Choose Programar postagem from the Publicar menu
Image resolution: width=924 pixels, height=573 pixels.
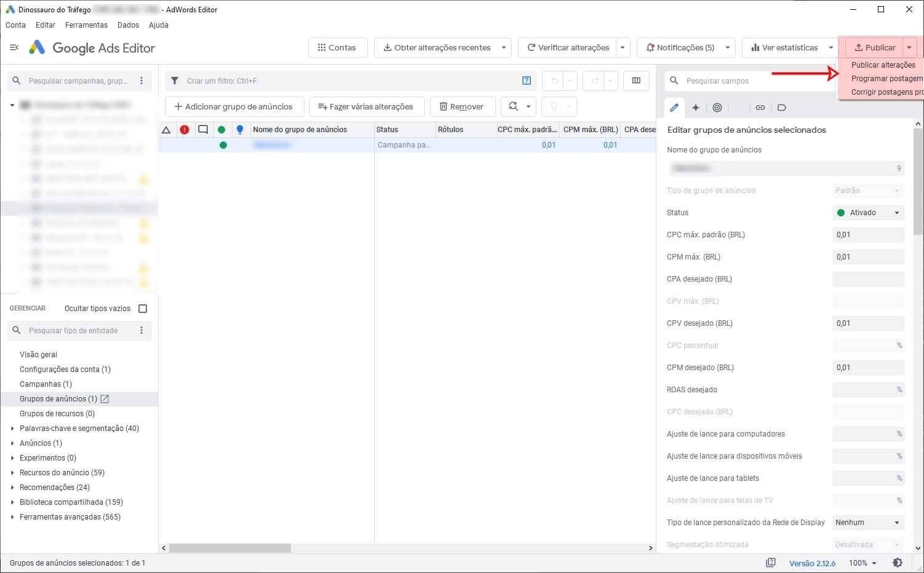pyautogui.click(x=886, y=78)
